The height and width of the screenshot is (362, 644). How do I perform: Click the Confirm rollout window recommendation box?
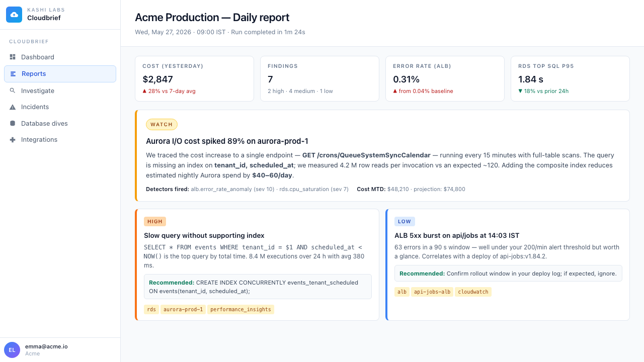(x=508, y=274)
